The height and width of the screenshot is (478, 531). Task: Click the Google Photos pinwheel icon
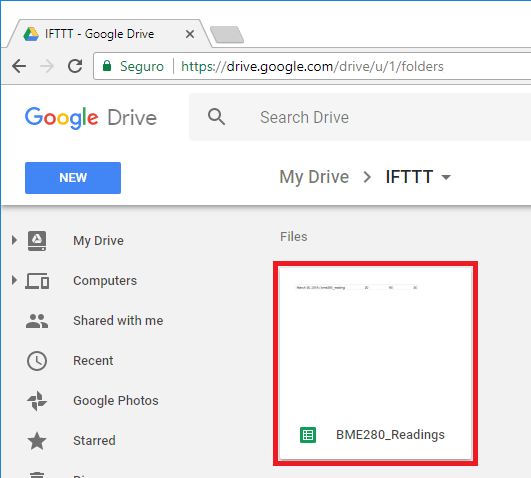(x=37, y=401)
